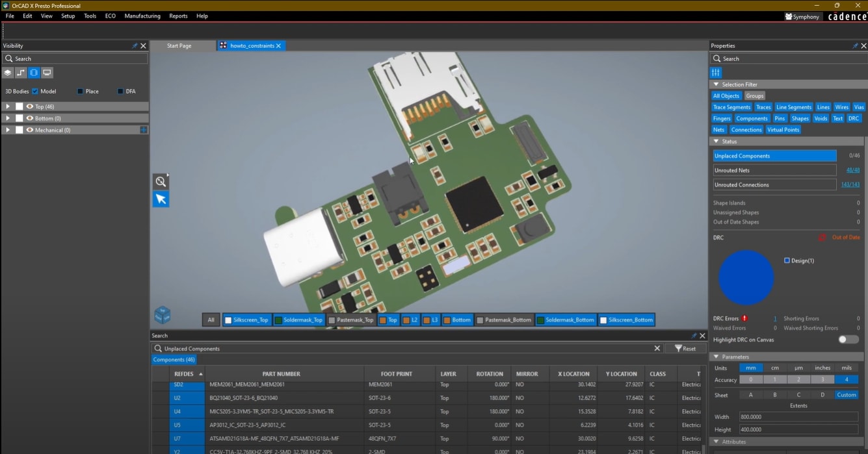
Task: Toggle the Groups selection filter
Action: pyautogui.click(x=755, y=96)
